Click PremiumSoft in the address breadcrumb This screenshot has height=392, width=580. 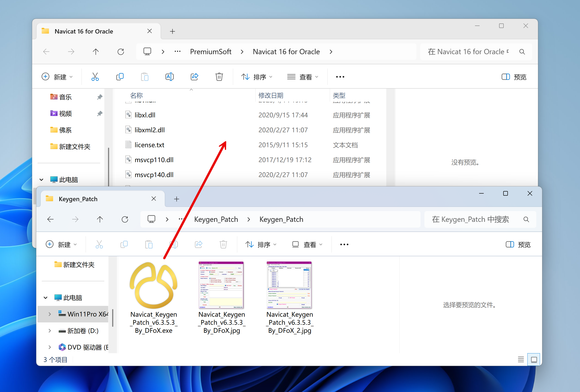(x=210, y=52)
